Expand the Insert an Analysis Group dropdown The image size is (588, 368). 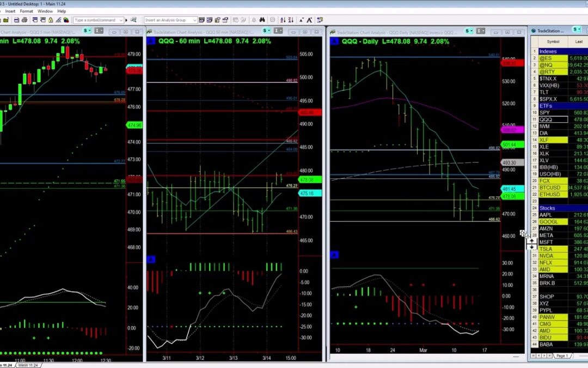[x=194, y=19]
